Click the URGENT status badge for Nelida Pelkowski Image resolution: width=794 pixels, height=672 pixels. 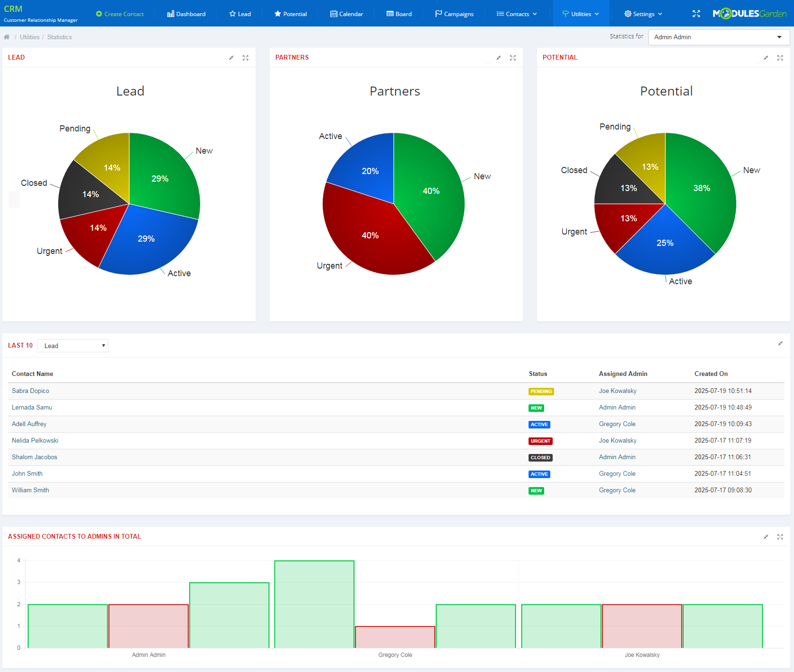click(540, 441)
